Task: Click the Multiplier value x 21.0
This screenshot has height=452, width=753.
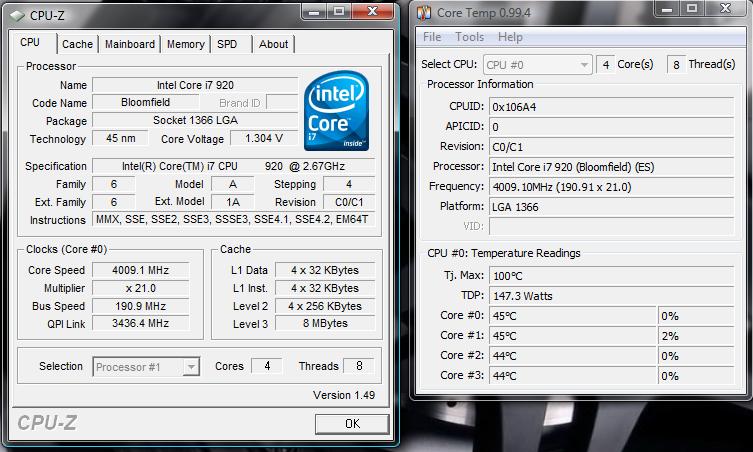Action: [141, 288]
